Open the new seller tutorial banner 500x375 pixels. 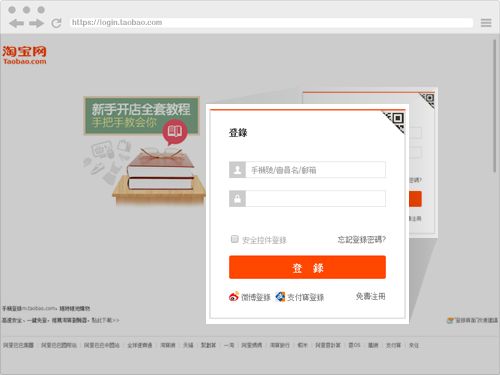(142, 116)
